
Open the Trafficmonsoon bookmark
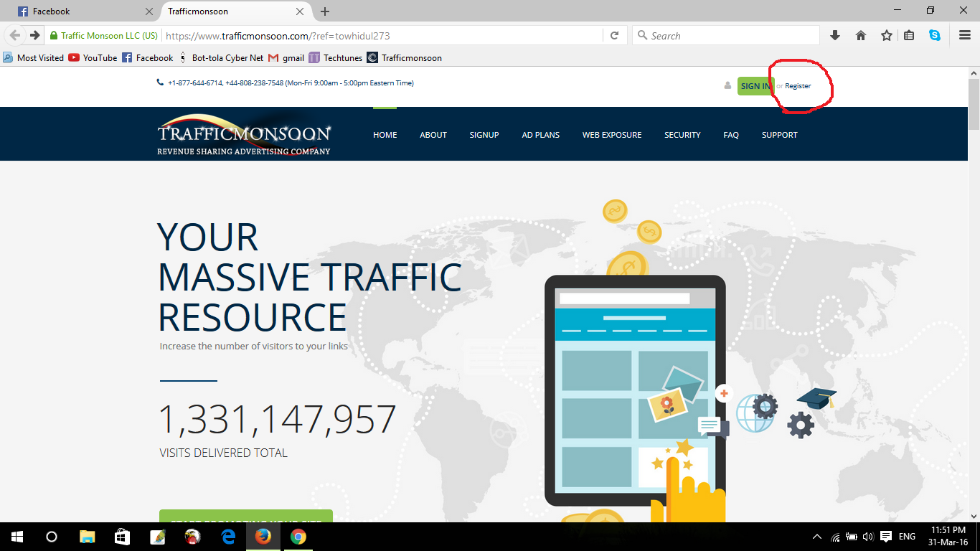[x=404, y=57]
